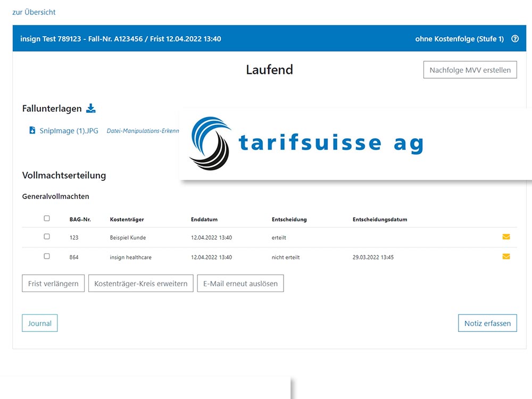Click the mail icon for Beispiel Kunde

[x=506, y=237]
